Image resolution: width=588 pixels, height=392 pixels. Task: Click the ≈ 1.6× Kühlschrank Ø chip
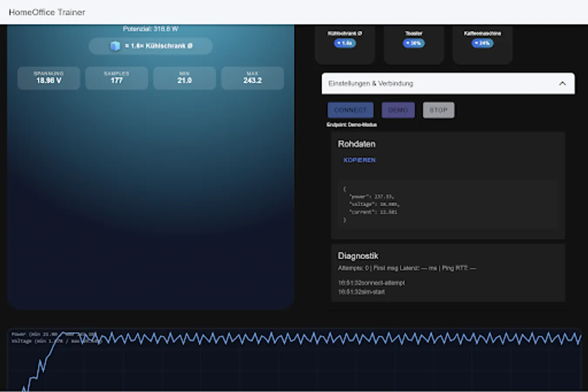[151, 46]
